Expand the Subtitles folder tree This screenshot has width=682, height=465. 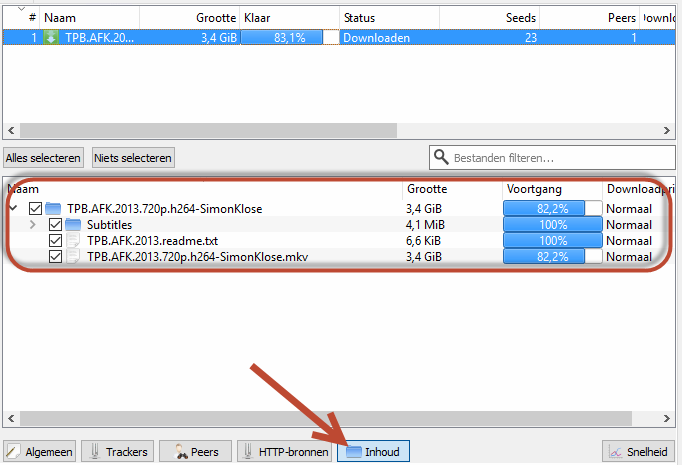pos(33,225)
